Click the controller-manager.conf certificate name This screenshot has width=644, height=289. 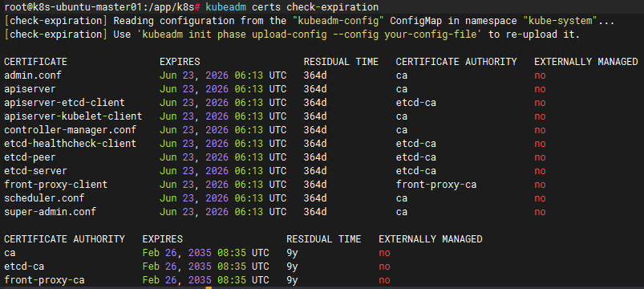(x=71, y=130)
